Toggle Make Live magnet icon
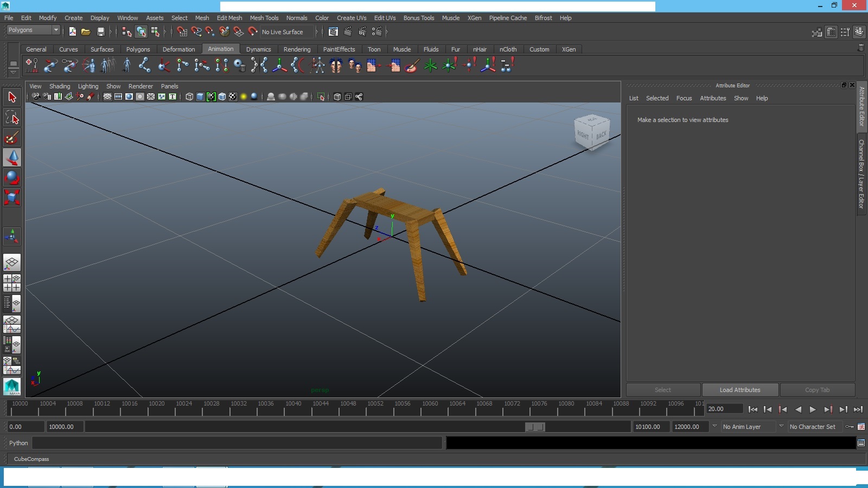This screenshot has height=488, width=868. pos(253,32)
